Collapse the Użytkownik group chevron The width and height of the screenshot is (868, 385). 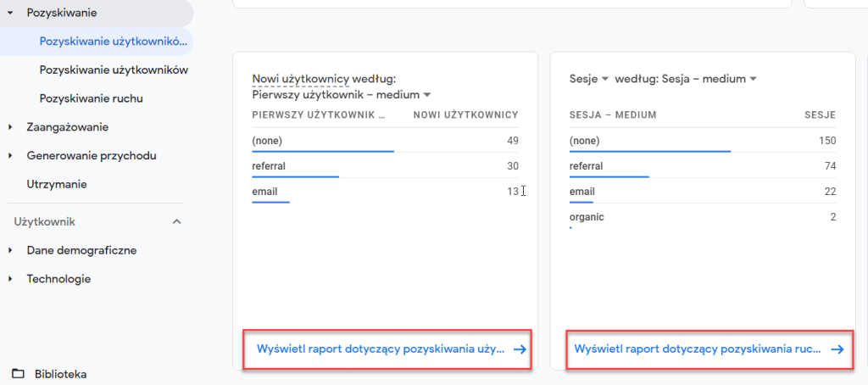point(176,222)
